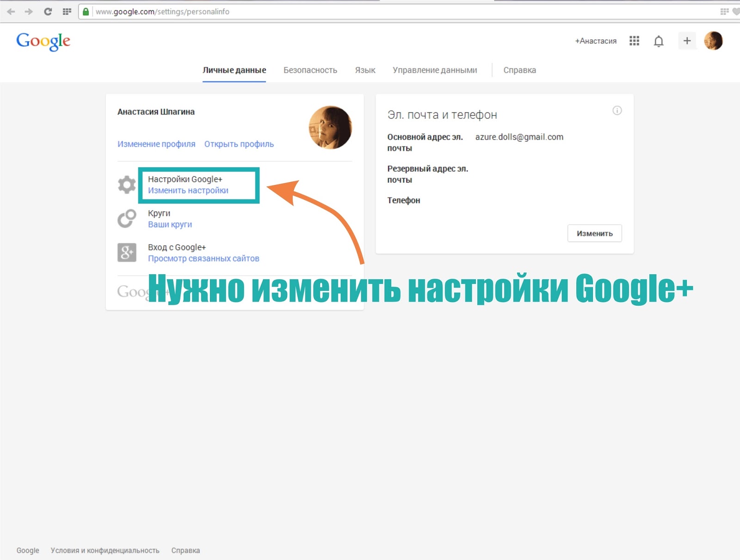This screenshot has height=560, width=740.
Task: Open notifications bell icon
Action: (659, 41)
